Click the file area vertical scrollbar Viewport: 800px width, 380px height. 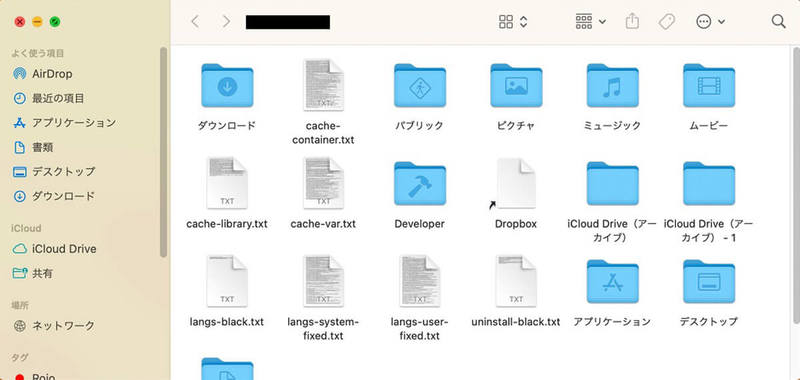[796, 185]
